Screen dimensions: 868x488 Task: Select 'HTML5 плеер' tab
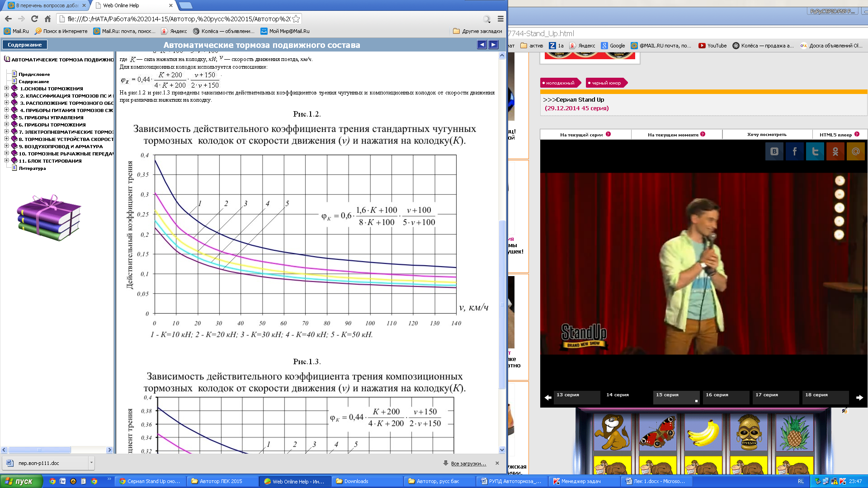click(840, 135)
